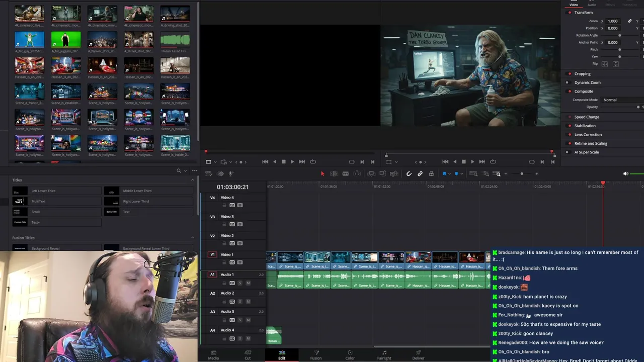644x362 pixels.
Task: Select the Middle Lower Third title
Action: [x=148, y=191]
